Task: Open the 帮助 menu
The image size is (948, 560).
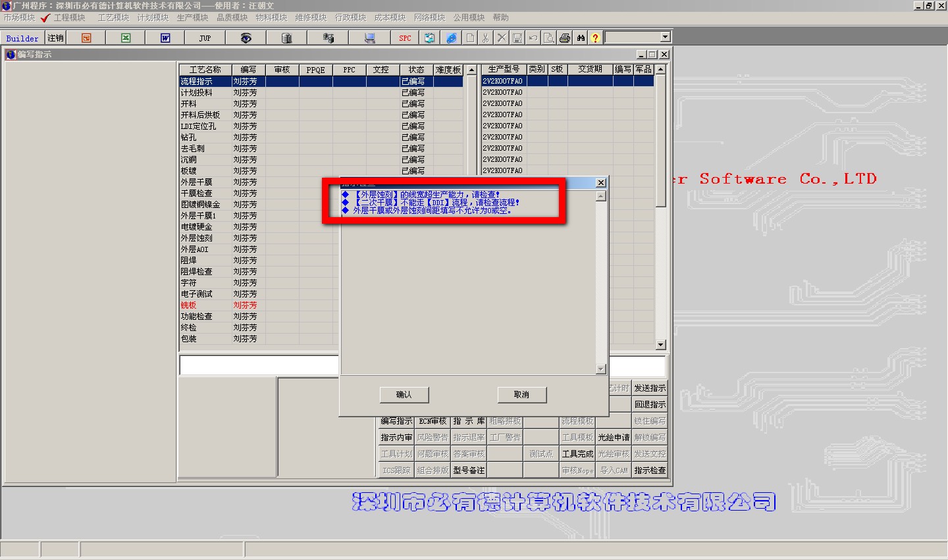Action: (500, 18)
